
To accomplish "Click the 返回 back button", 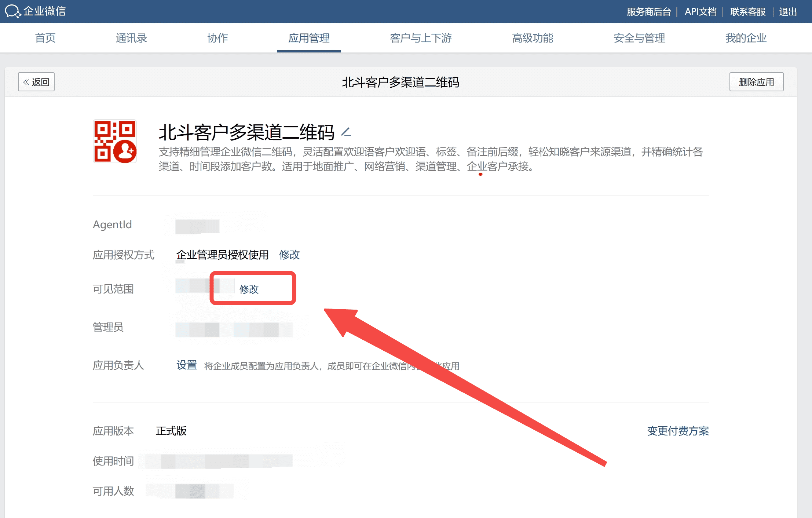I will (x=36, y=82).
